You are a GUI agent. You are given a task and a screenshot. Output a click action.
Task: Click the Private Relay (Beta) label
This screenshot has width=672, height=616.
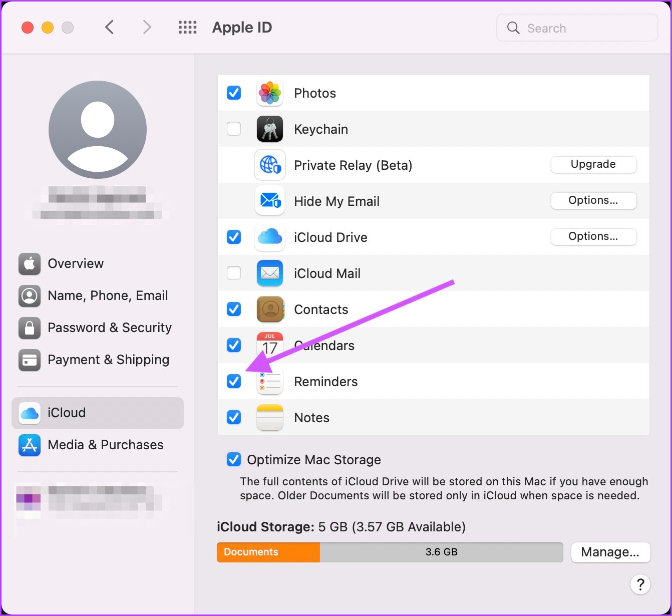[x=353, y=165]
